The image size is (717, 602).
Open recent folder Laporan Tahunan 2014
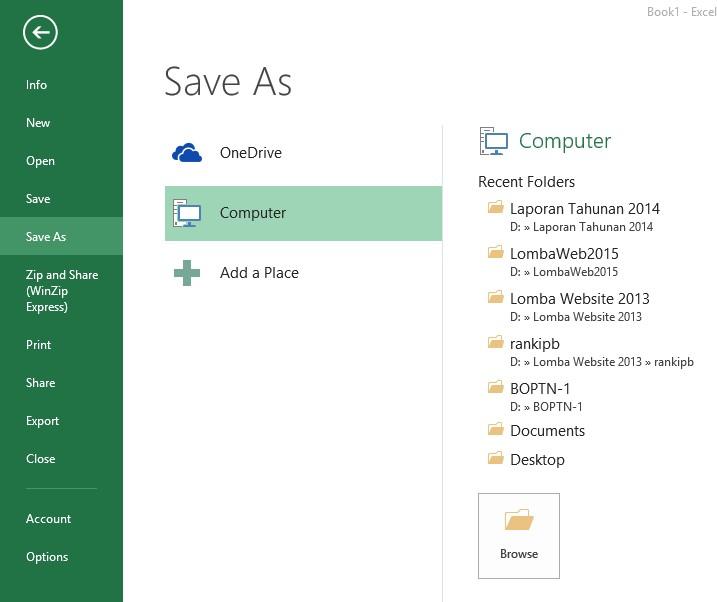pyautogui.click(x=585, y=209)
